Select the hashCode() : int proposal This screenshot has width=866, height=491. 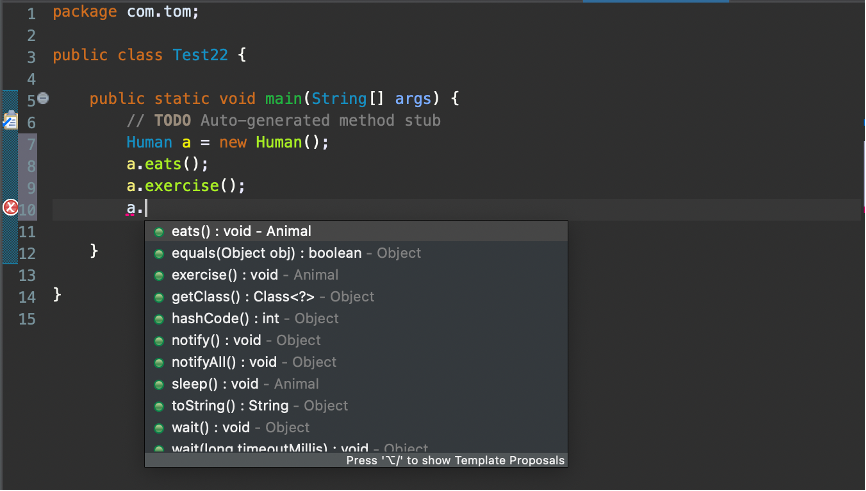(x=356, y=319)
